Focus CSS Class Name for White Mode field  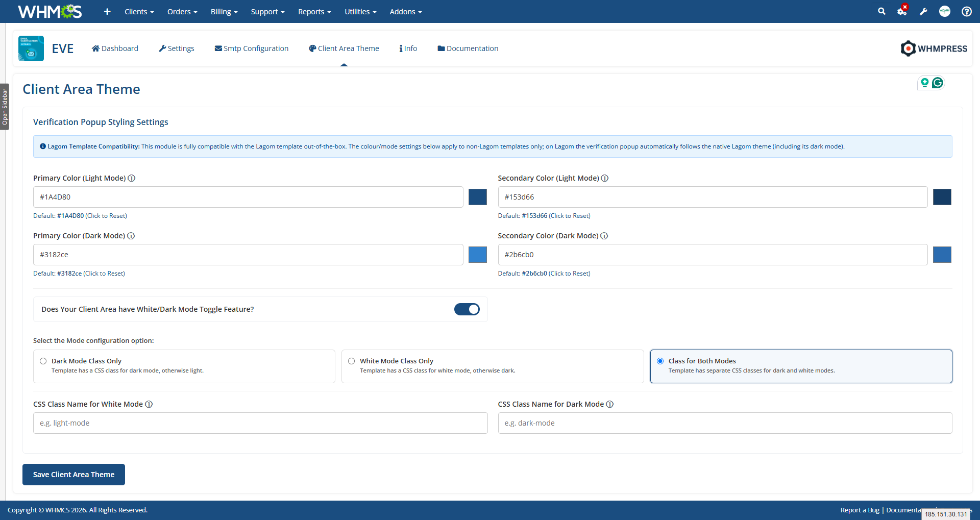click(x=260, y=423)
